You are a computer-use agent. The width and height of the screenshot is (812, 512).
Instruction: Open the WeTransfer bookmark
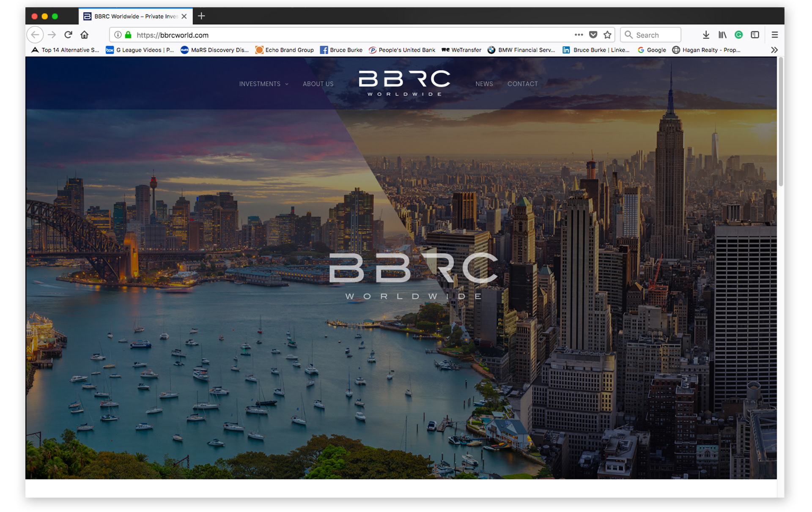pyautogui.click(x=461, y=50)
